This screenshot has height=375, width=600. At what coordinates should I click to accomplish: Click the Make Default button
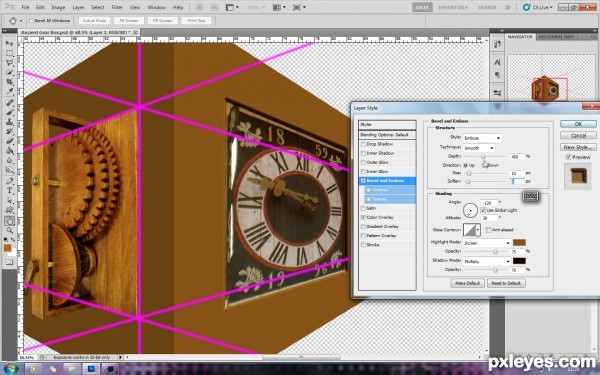coord(467,283)
